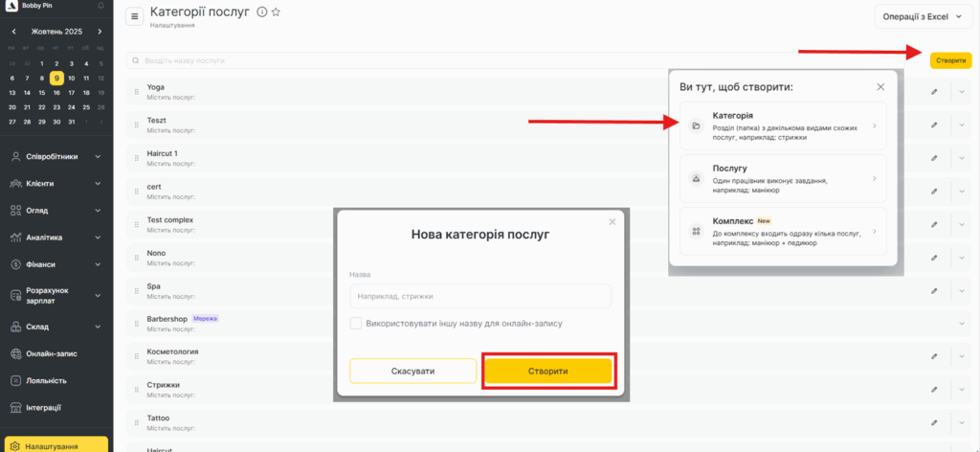Click the yellow Створити button in the dialog
This screenshot has width=980, height=452.
(548, 371)
